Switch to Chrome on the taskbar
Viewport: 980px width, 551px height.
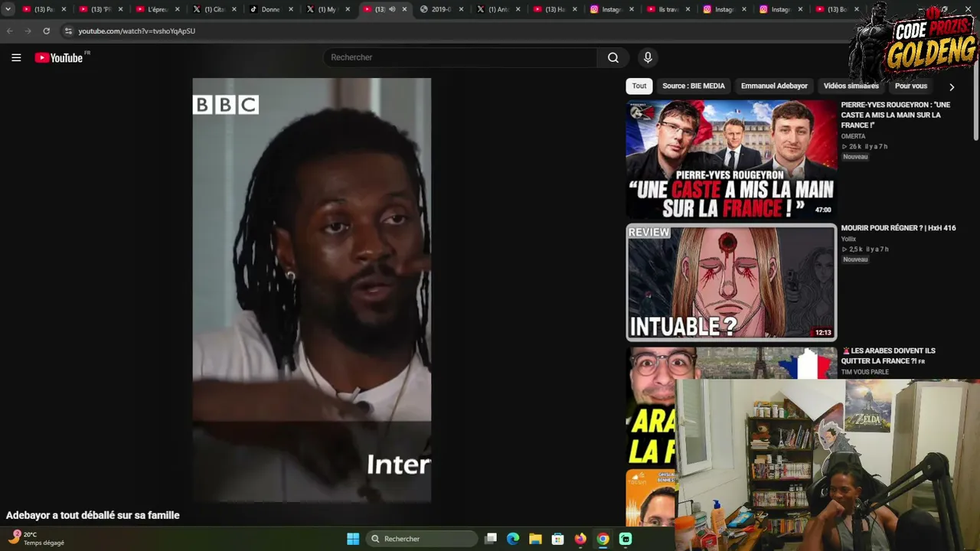[603, 539]
